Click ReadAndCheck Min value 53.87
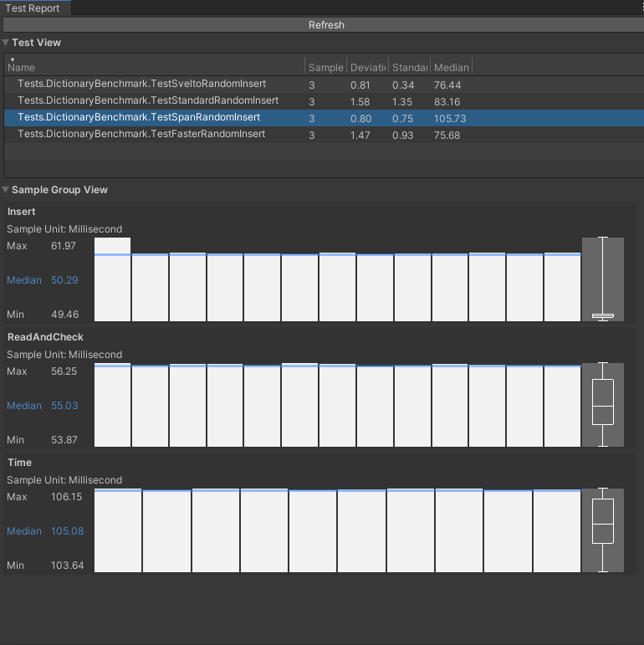This screenshot has height=645, width=644. [64, 440]
